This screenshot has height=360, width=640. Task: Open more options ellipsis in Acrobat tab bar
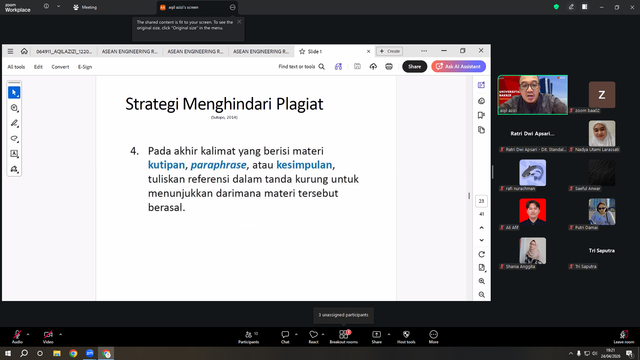[x=424, y=51]
